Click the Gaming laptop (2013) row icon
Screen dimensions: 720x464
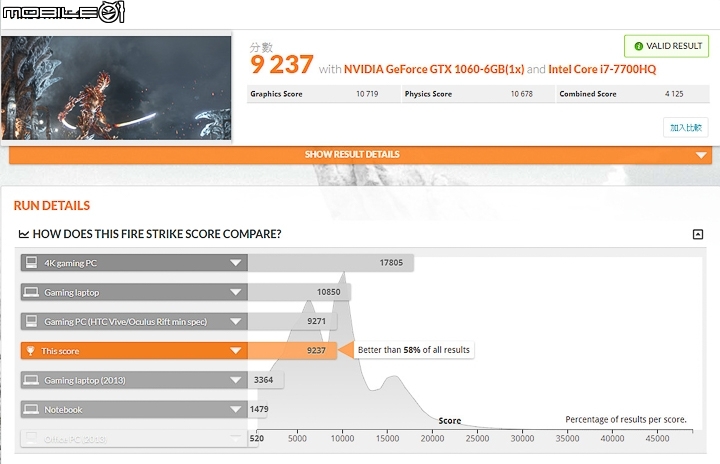[x=31, y=380]
